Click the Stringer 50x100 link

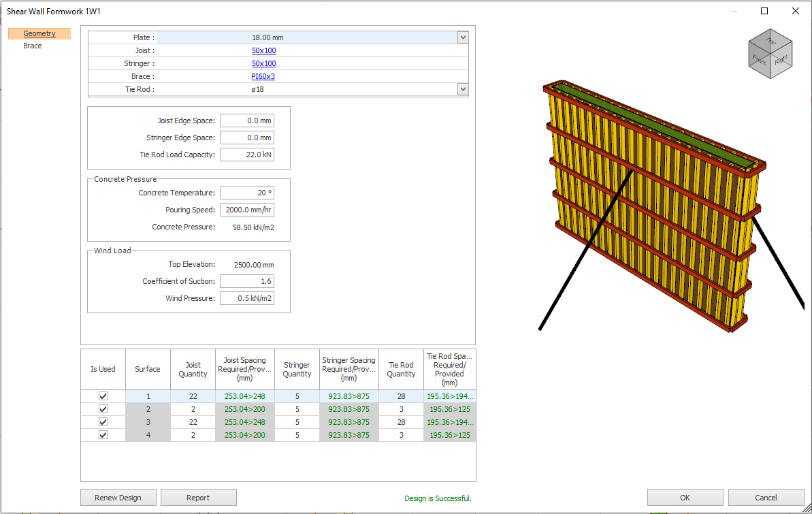(263, 63)
